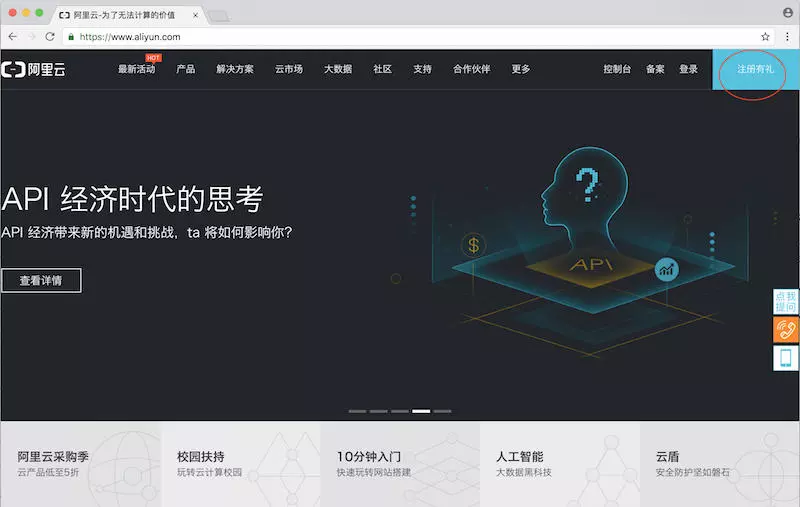
Task: Open the 控制台 console link
Action: (x=617, y=69)
